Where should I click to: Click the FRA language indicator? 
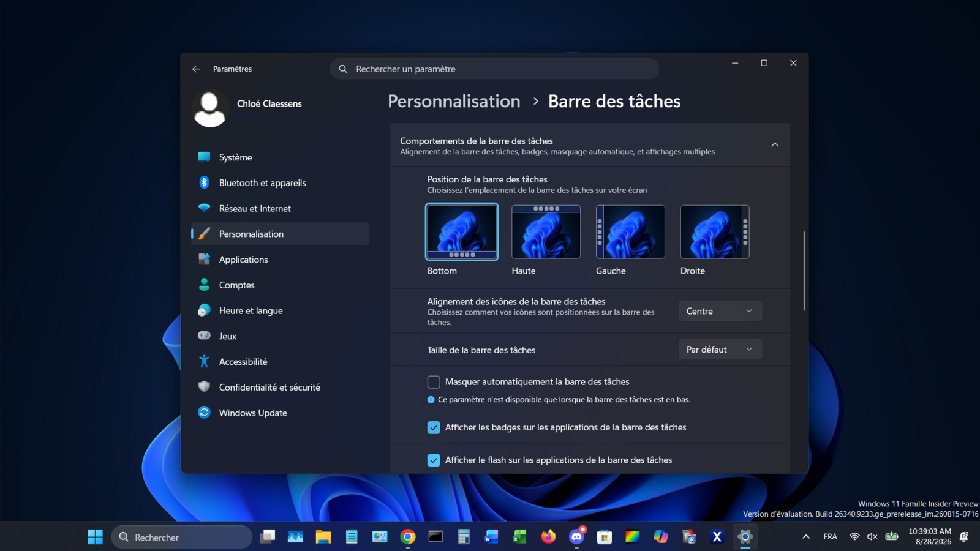830,537
